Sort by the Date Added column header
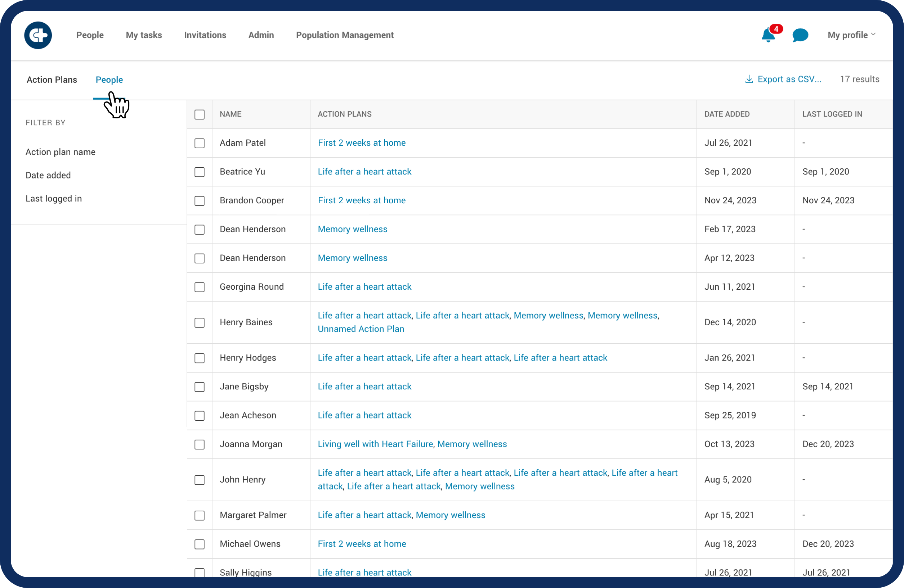The image size is (904, 588). [726, 114]
